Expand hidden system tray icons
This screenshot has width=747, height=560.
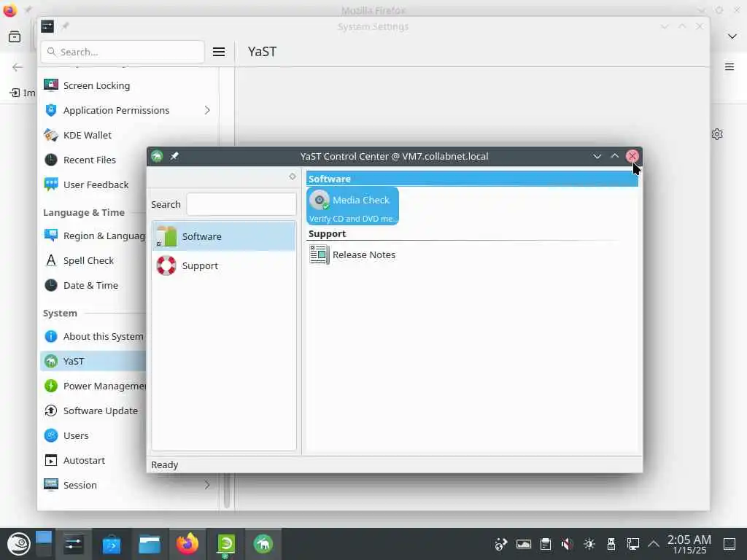pyautogui.click(x=654, y=544)
